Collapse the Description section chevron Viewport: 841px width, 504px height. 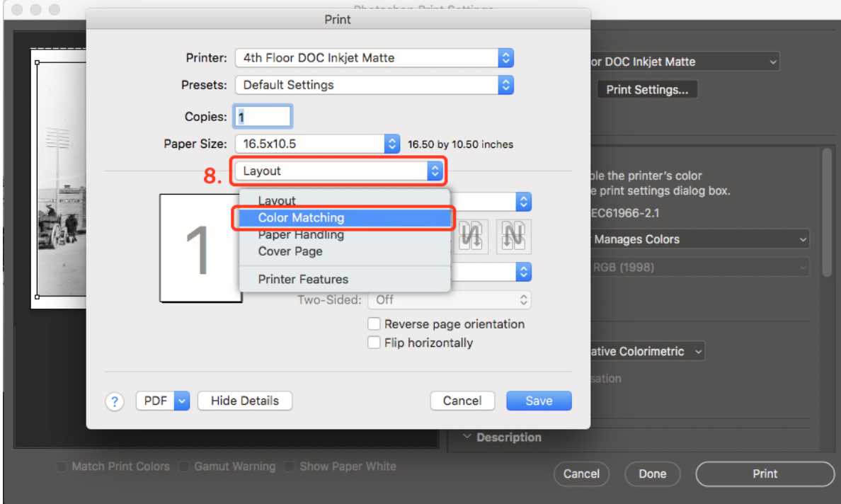click(x=467, y=437)
